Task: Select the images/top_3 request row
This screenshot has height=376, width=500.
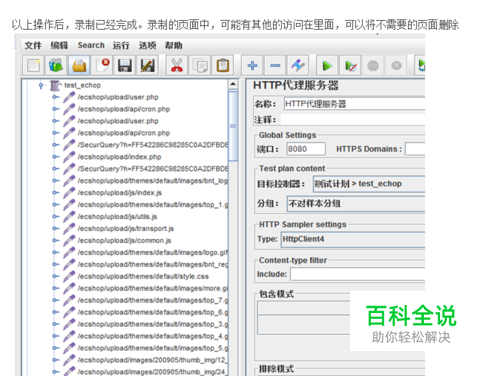Action: point(153,324)
